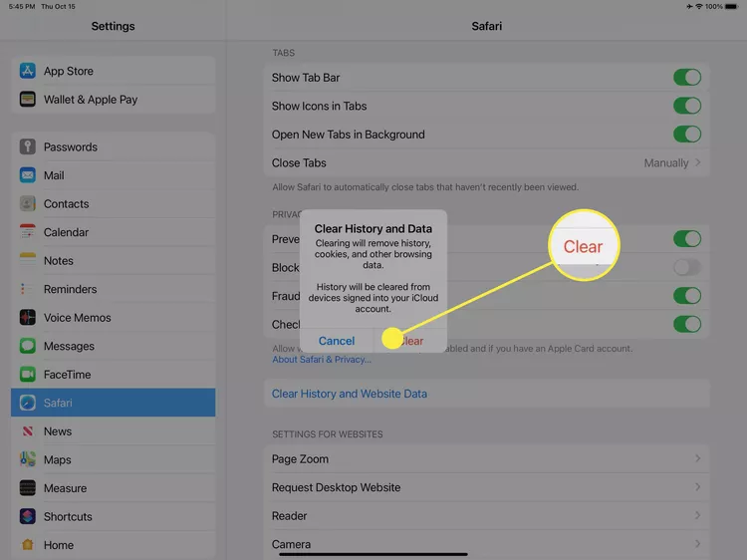
Task: Open the Shortcuts icon
Action: click(28, 516)
